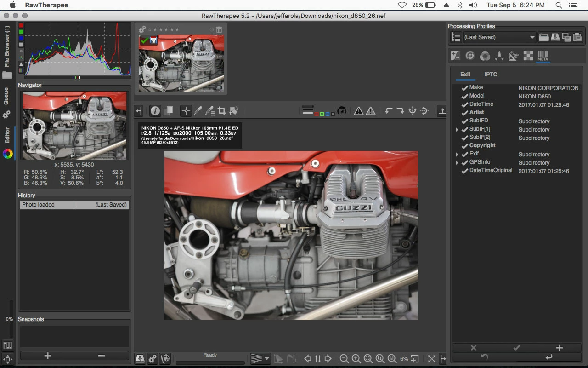Pick the white balance eyedropper tool

[198, 111]
